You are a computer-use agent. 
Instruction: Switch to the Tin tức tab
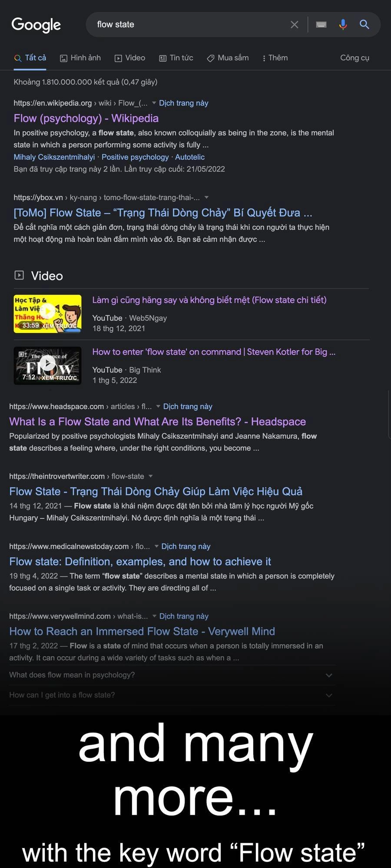[x=176, y=58]
